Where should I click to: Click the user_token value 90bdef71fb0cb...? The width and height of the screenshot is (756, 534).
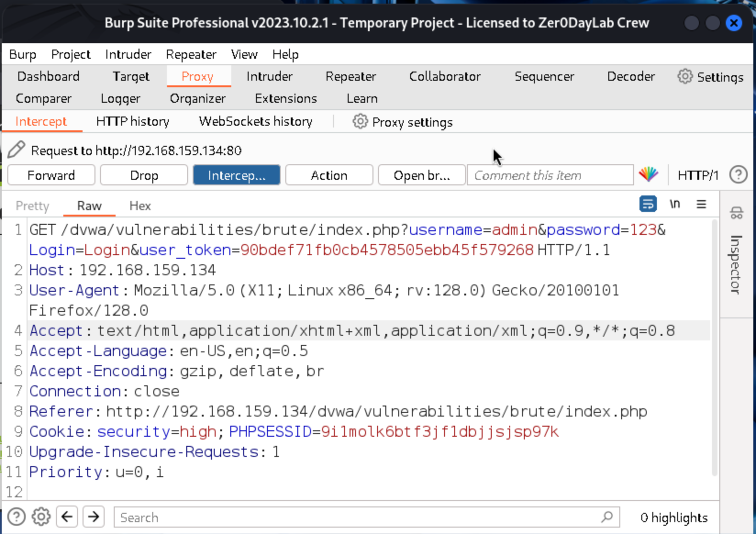coord(387,250)
